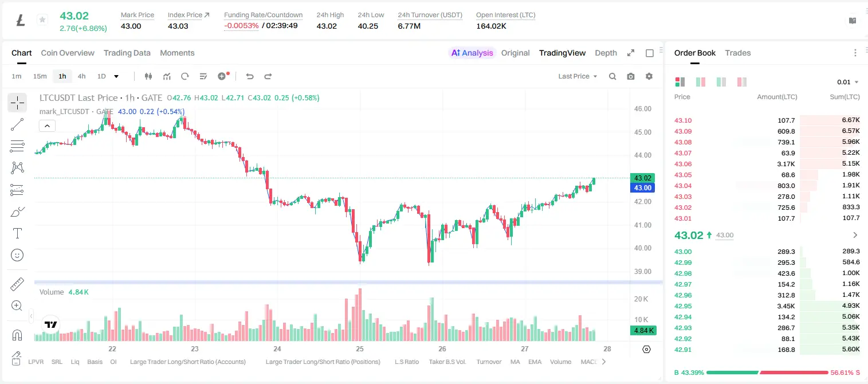Open the Coin Overview tab
The width and height of the screenshot is (868, 384).
point(68,53)
